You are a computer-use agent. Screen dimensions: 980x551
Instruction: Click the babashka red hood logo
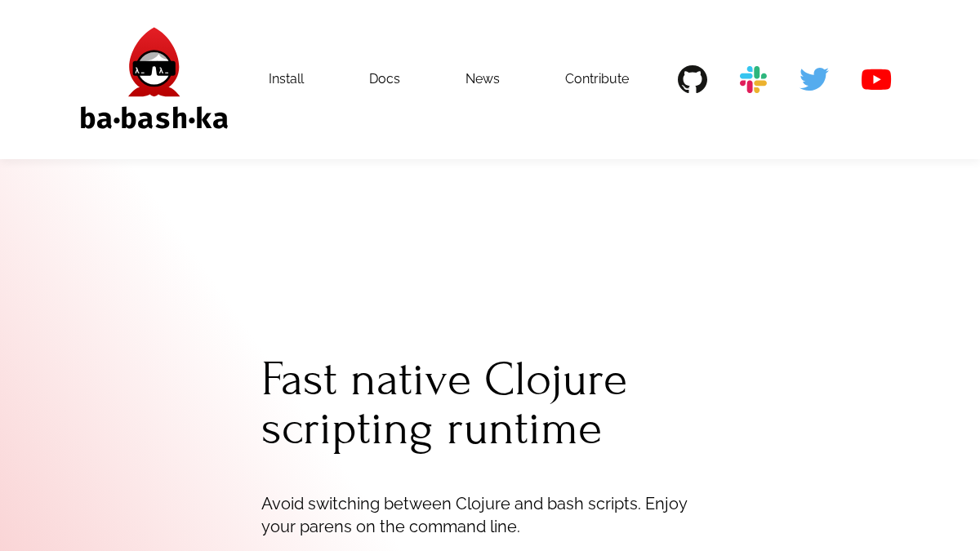click(154, 78)
